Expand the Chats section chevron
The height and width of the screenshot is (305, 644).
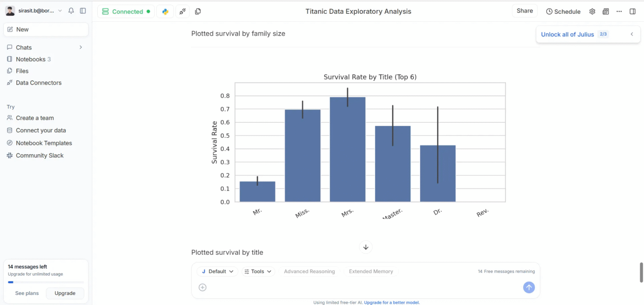[x=80, y=47]
